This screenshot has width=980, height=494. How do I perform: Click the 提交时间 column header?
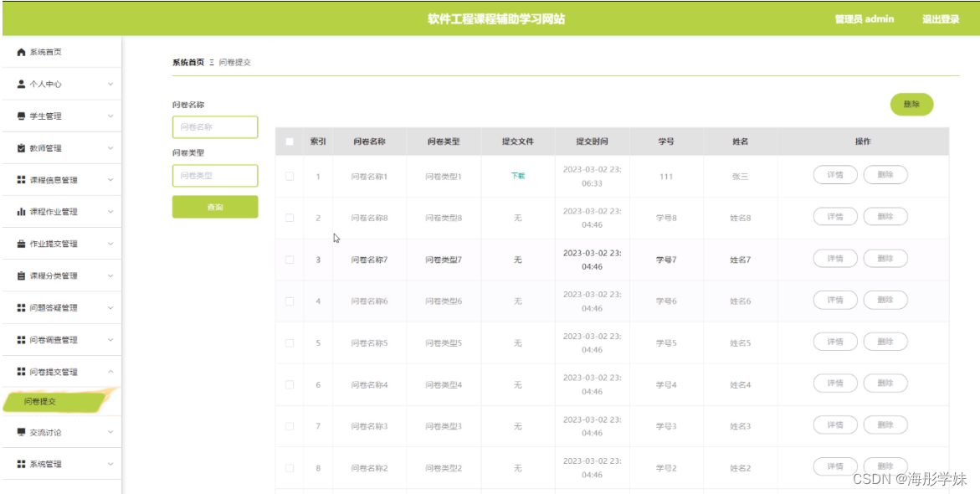pos(592,142)
